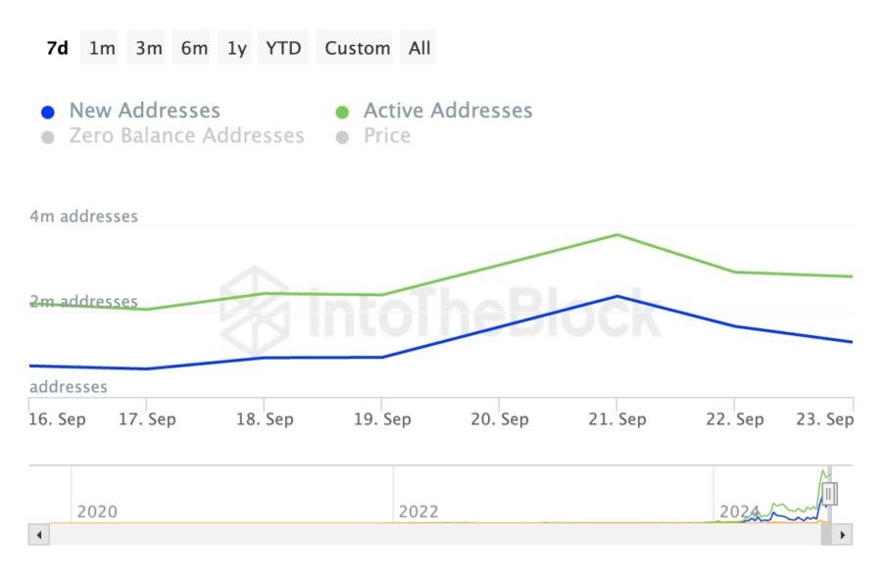Select the 6m time range

click(194, 48)
